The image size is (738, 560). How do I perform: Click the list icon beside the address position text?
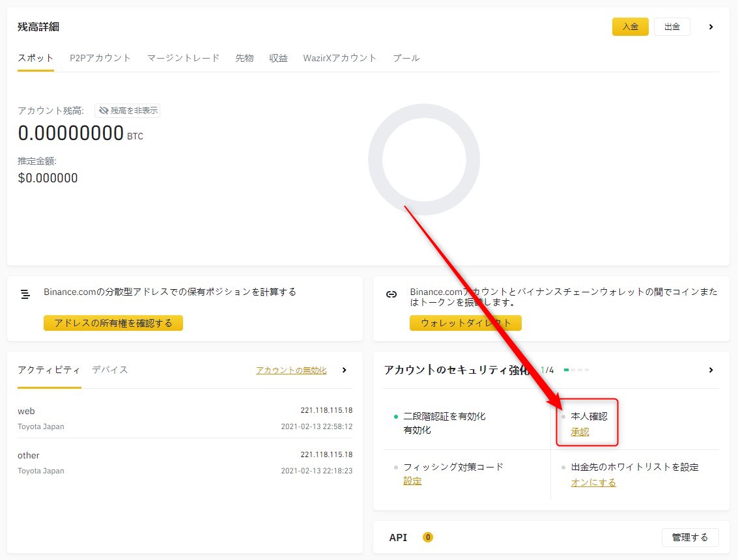click(x=25, y=294)
